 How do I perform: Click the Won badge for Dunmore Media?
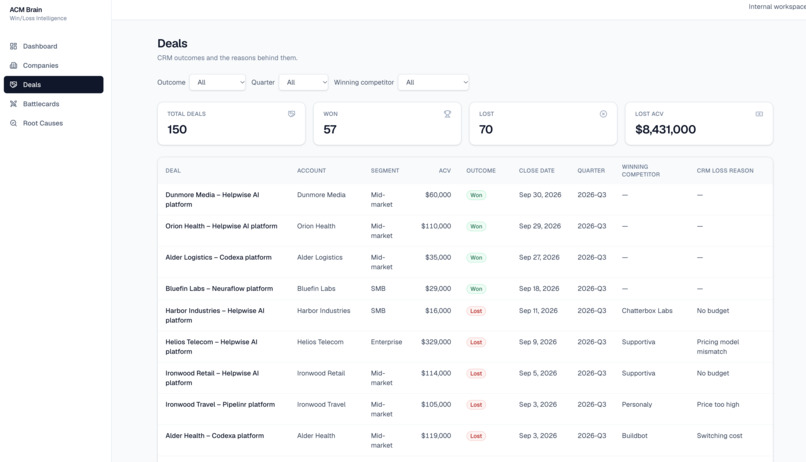[476, 195]
